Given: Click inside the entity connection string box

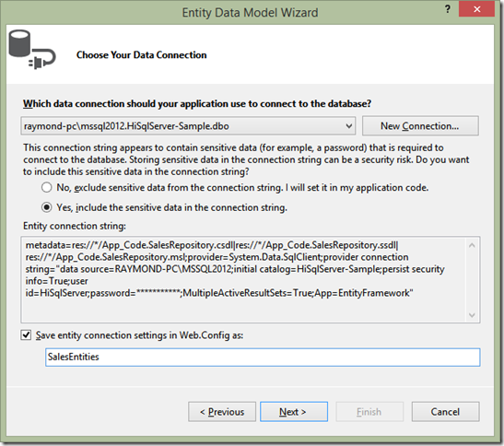Looking at the screenshot, I should tap(244, 279).
